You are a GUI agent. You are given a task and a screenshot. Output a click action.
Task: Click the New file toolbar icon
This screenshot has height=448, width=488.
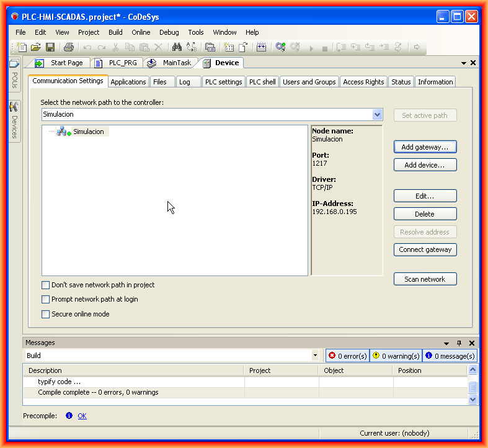(22, 47)
